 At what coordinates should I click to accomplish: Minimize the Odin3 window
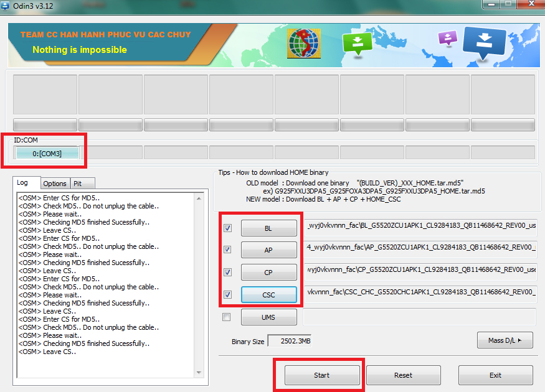click(491, 4)
